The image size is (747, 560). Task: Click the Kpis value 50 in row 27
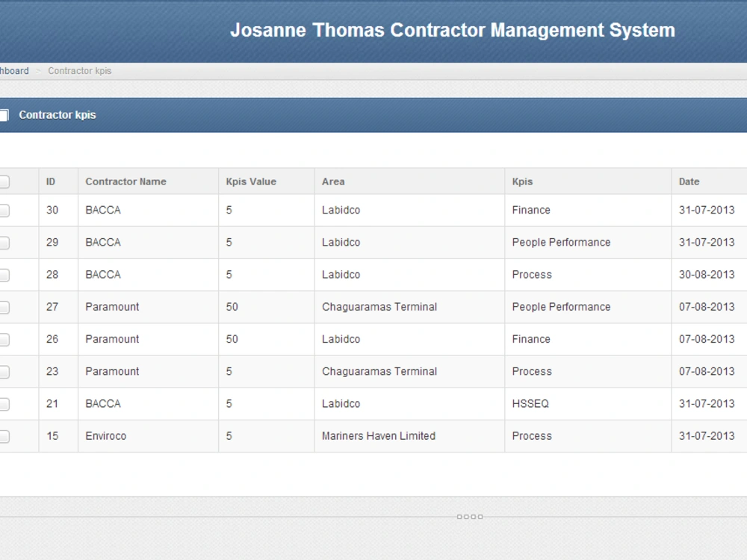pyautogui.click(x=232, y=307)
